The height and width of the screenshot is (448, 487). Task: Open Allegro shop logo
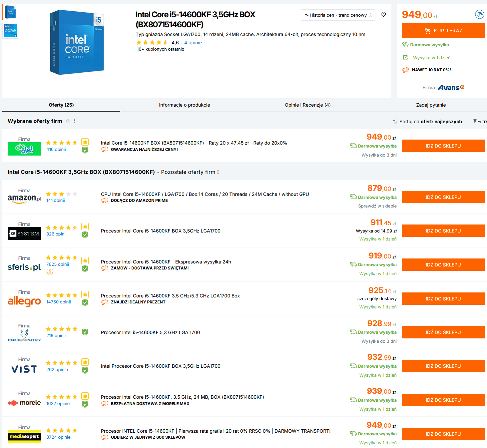point(24,301)
